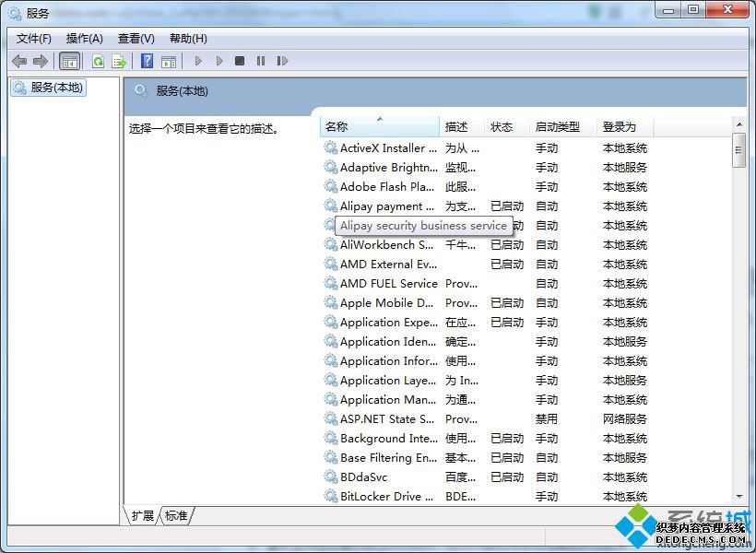Select the ActiveX Installer service name
Viewport: 756px width, 553px height.
click(x=388, y=148)
